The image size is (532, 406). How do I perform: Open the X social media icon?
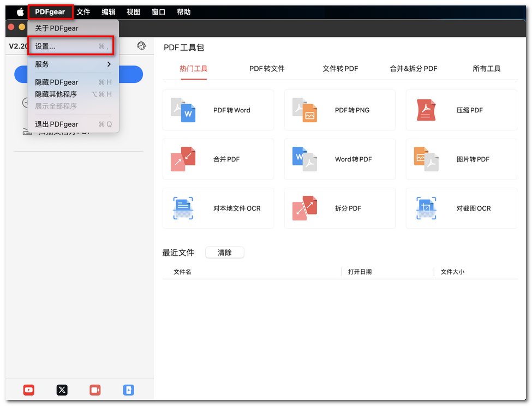pos(62,390)
